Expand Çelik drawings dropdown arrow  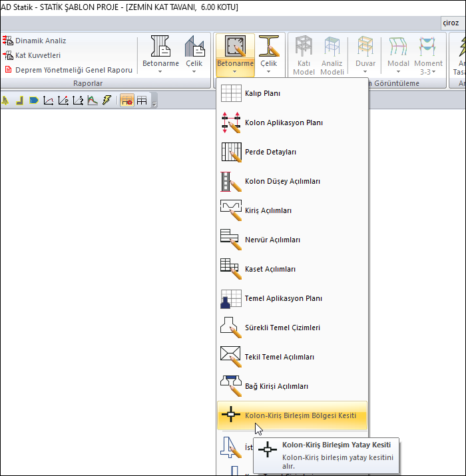(269, 72)
